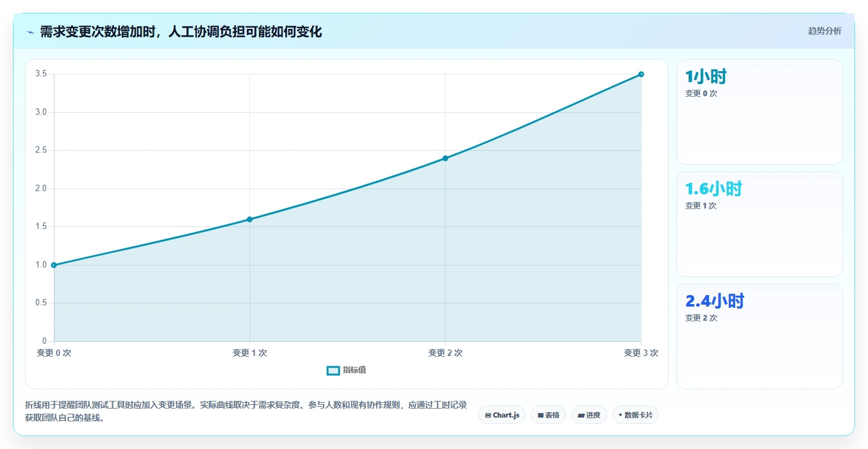
Task: Click y-axis value 1.0
Action: coord(41,265)
